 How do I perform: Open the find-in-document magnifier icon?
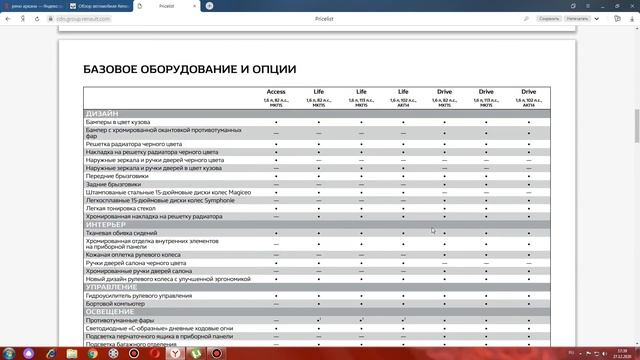point(526,19)
